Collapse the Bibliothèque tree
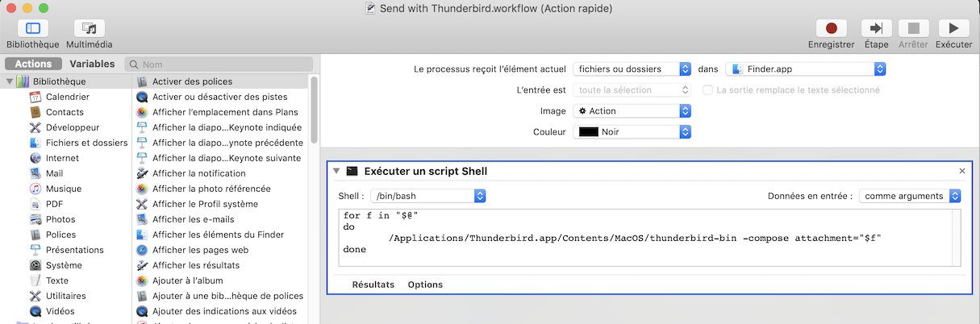Image resolution: width=980 pixels, height=324 pixels. click(x=10, y=81)
